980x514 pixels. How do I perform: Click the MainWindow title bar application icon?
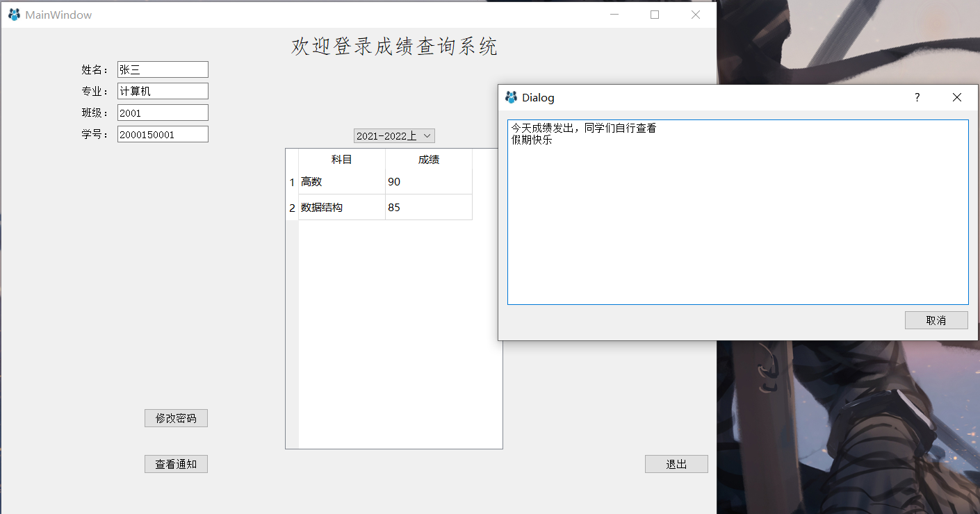click(x=13, y=14)
